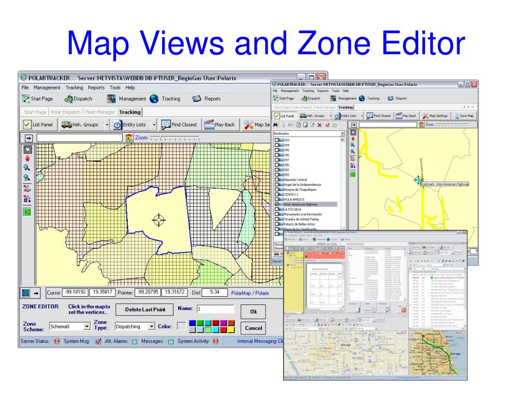The image size is (532, 399).
Task: Toggle List Panel checkbox in zone editor window
Action: tap(27, 125)
